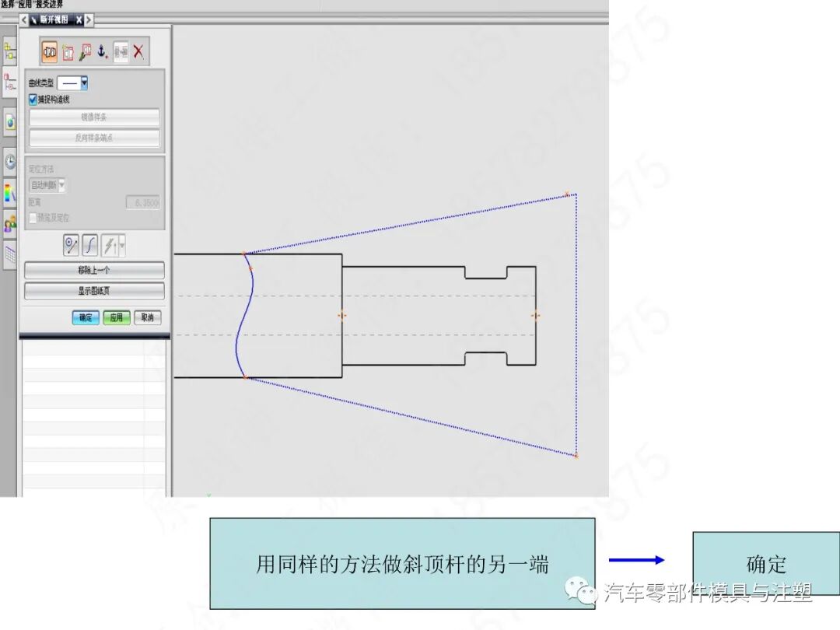840x630 pixels.
Task: Select the spline curve icon
Action: 89,244
